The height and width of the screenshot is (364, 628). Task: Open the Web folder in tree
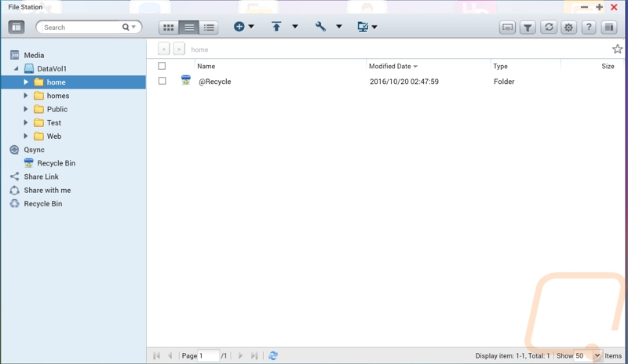[x=53, y=136]
